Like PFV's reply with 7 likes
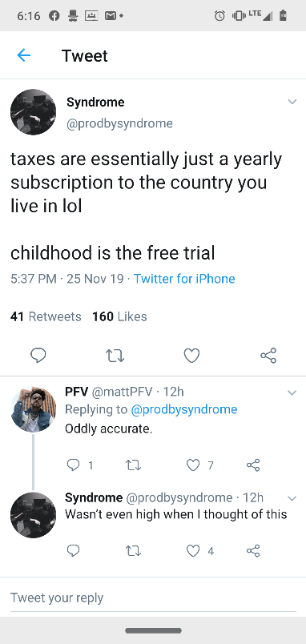The image size is (306, 644). 200,465
